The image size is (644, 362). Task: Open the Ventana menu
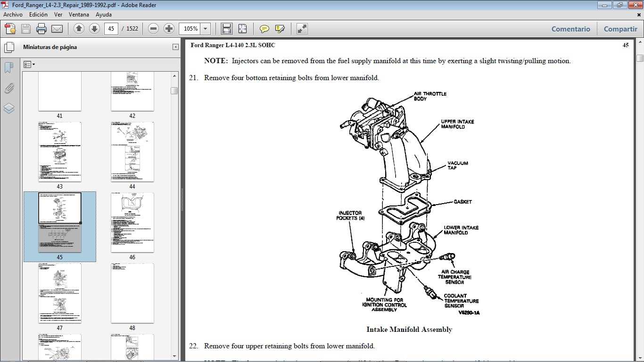(79, 15)
